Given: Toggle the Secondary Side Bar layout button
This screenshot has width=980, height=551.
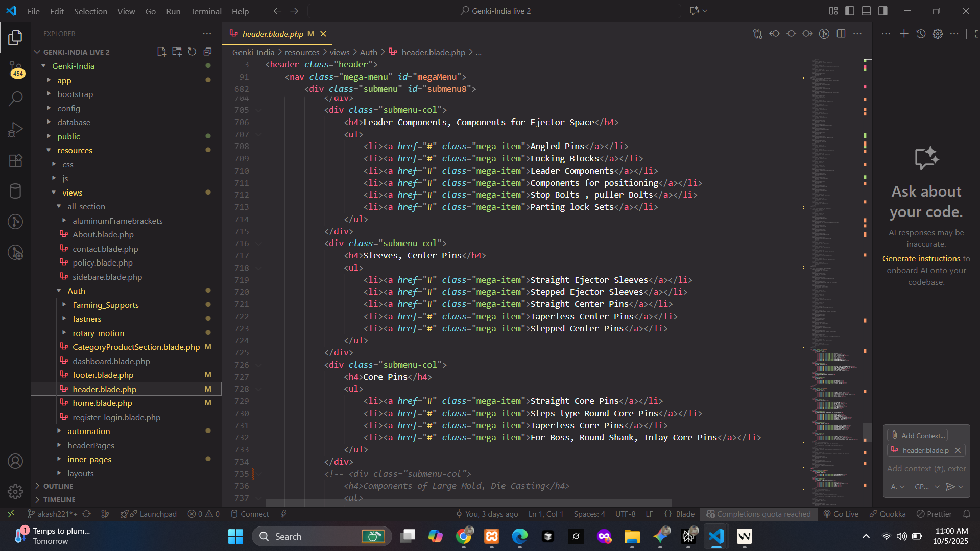Looking at the screenshot, I should click(x=882, y=11).
